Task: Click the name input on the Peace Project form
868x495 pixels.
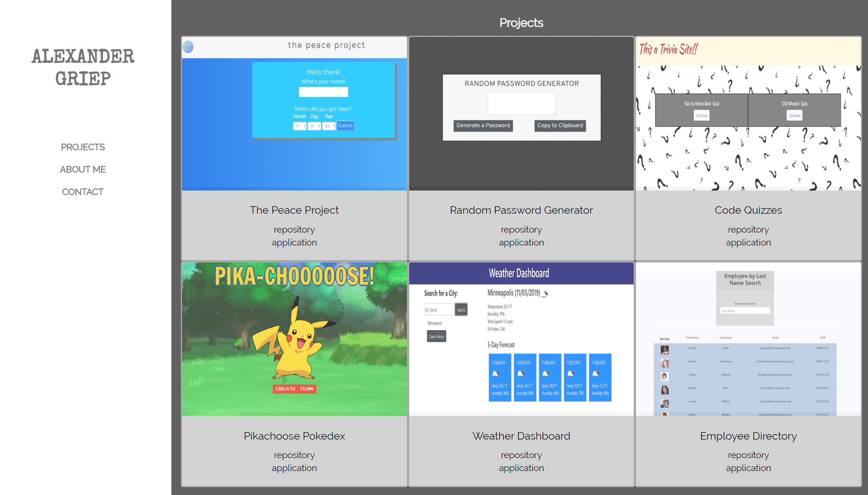Action: pos(323,92)
